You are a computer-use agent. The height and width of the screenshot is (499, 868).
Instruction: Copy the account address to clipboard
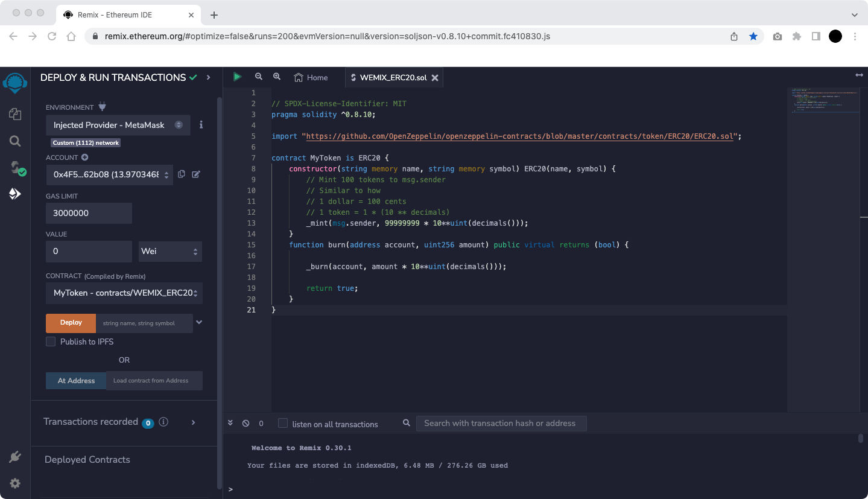182,174
